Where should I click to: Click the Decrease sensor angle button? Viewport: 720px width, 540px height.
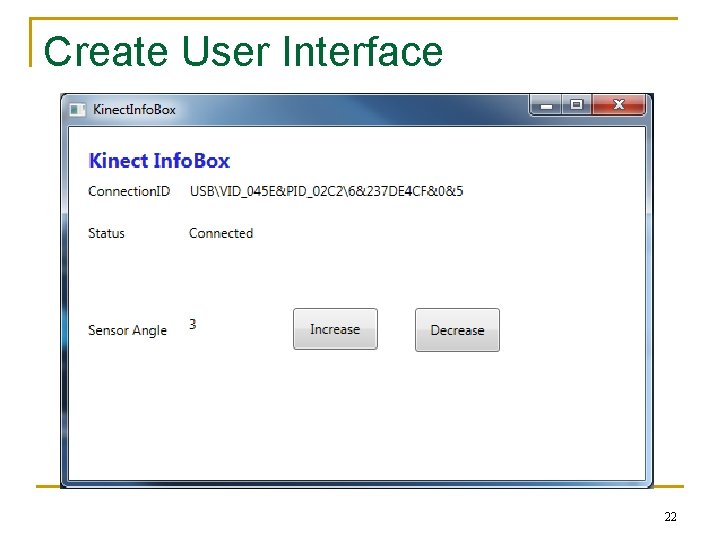click(457, 330)
